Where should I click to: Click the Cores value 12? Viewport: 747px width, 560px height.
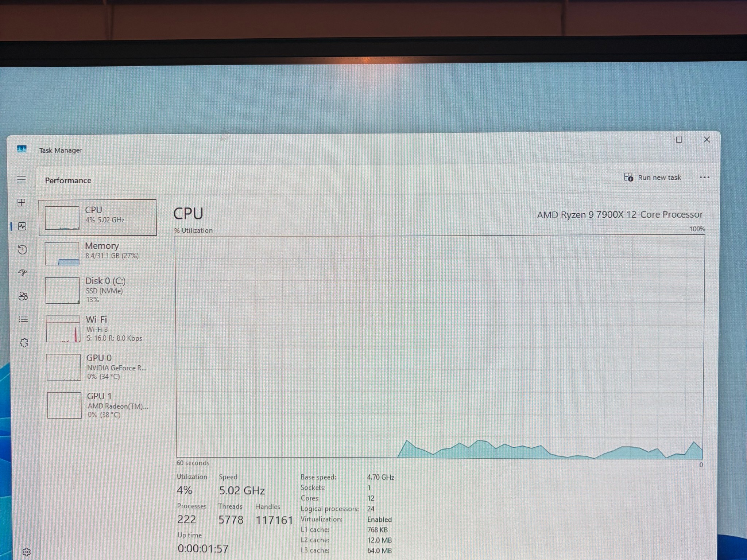click(x=371, y=498)
